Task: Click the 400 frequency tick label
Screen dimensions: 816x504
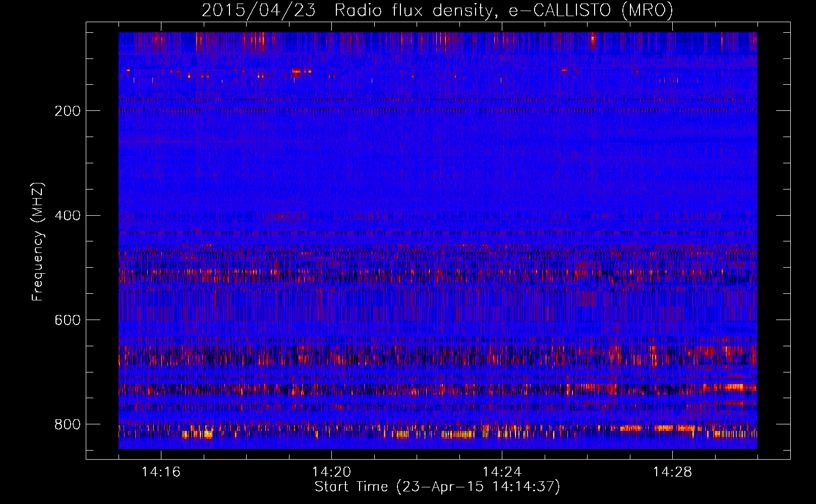Action: [68, 216]
